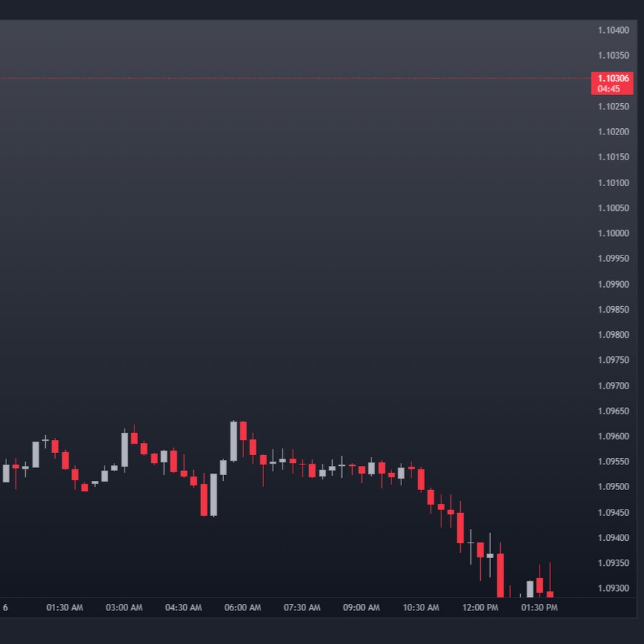Click the 1.09300 price scale label
644x644 pixels.
tap(613, 589)
